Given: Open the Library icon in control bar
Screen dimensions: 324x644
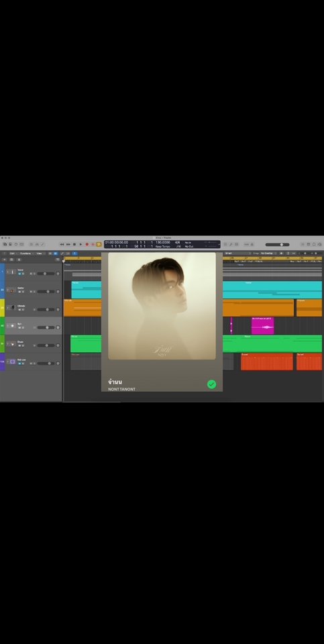Looking at the screenshot, I should (5, 244).
